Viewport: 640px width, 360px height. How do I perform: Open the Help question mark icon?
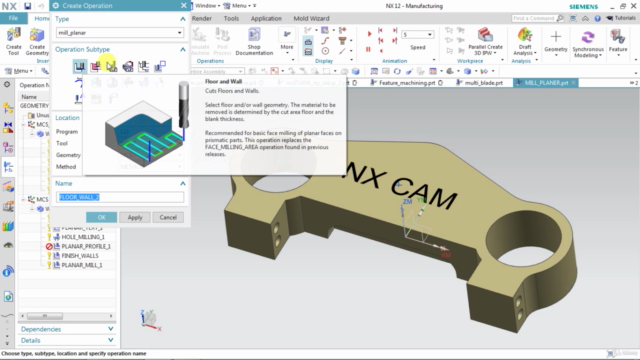(597, 18)
